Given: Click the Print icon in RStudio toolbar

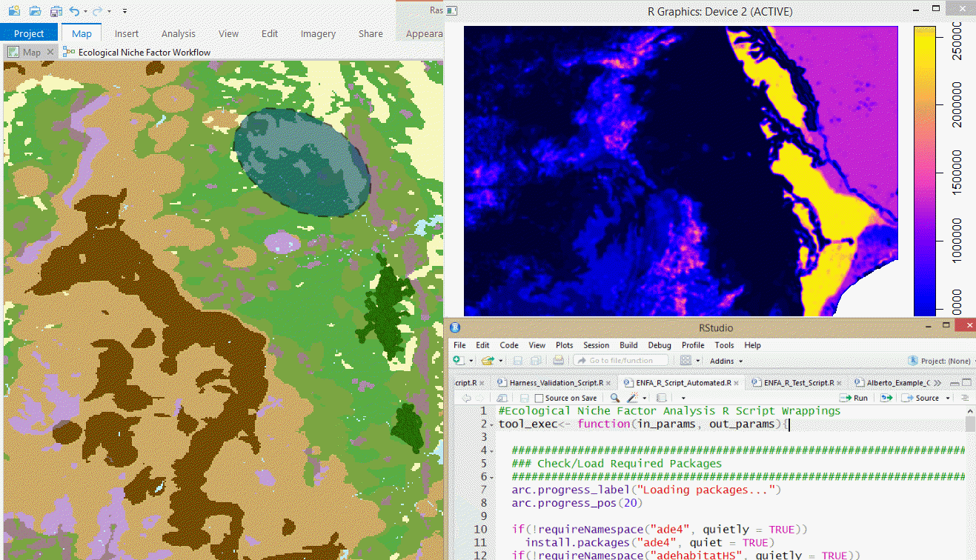Looking at the screenshot, I should coord(557,361).
